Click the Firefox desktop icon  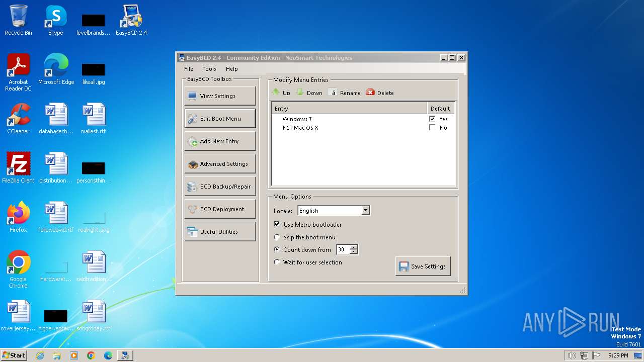(18, 217)
